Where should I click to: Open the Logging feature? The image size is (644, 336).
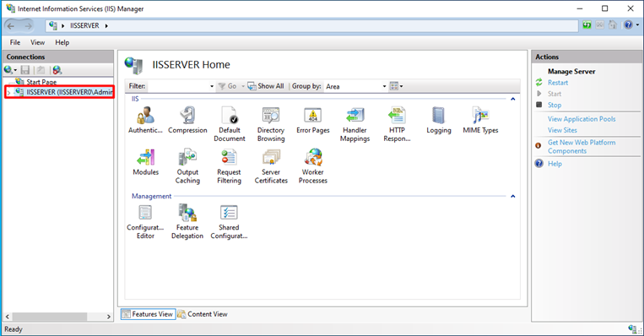coord(439,120)
